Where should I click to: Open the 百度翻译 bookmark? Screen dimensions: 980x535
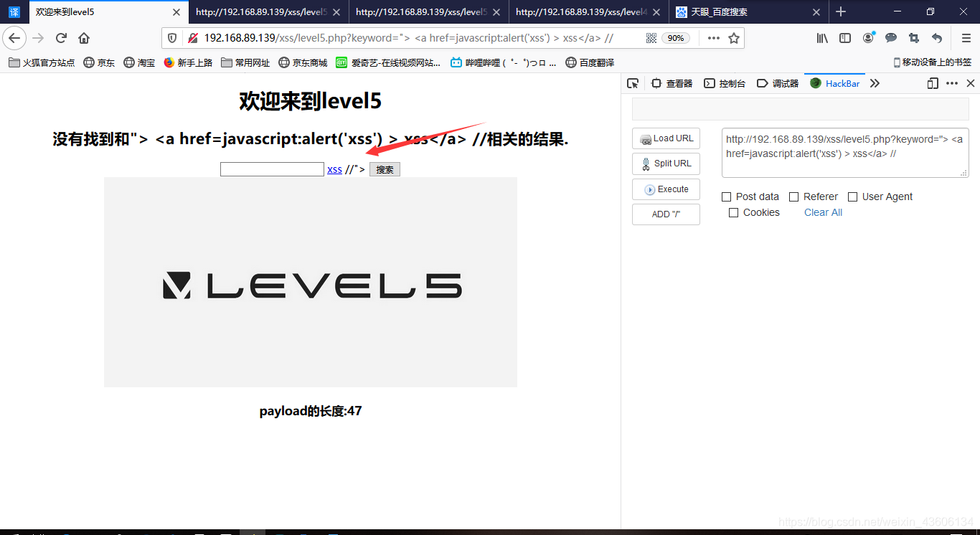pos(590,62)
